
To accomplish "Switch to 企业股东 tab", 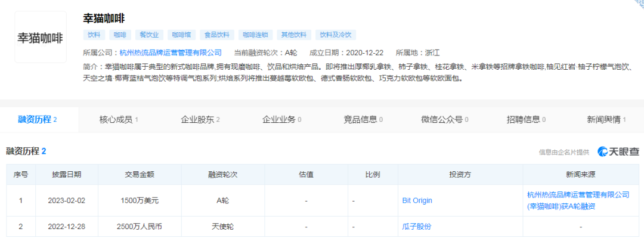I will [x=200, y=120].
